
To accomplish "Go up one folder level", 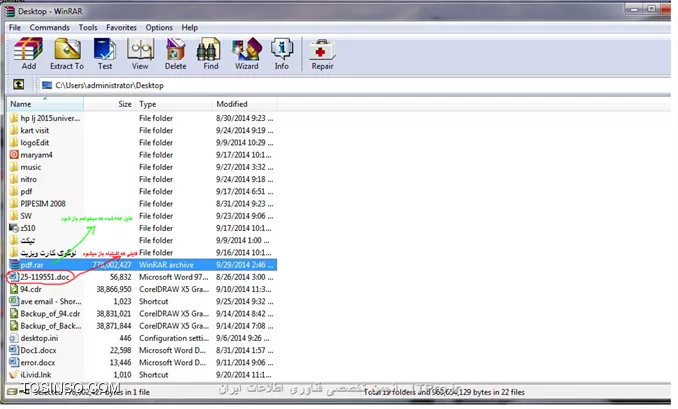I will [x=19, y=84].
